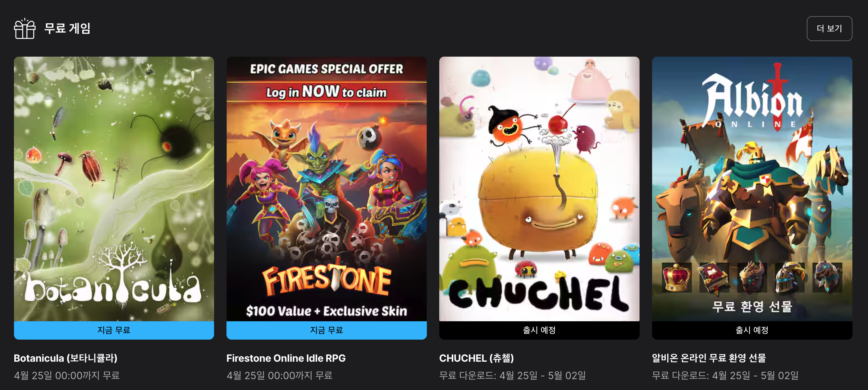Open the CHUCHEL cover art thumbnail
This screenshot has width=868, height=390.
click(539, 189)
